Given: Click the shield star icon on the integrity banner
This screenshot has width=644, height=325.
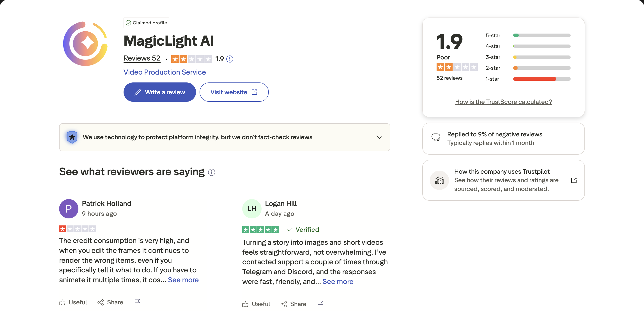Looking at the screenshot, I should [x=72, y=137].
